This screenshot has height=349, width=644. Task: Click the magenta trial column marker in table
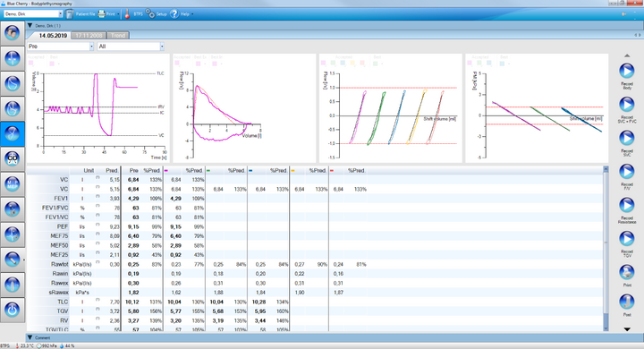166,171
